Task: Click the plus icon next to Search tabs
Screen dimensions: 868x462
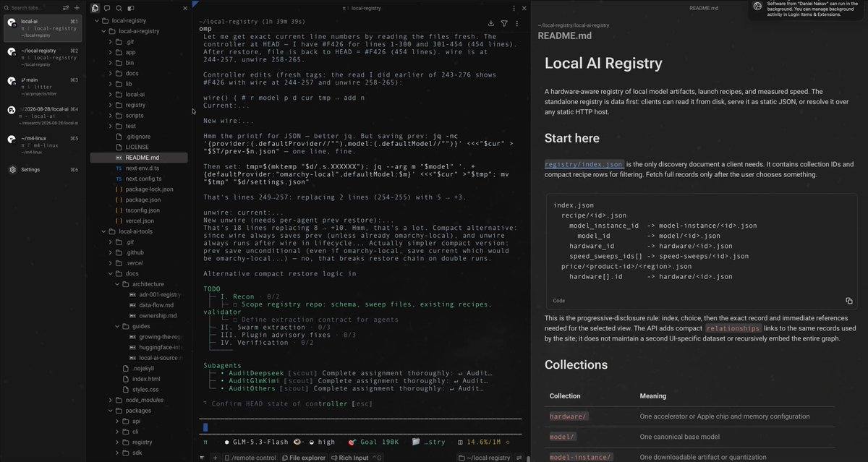Action: [77, 8]
